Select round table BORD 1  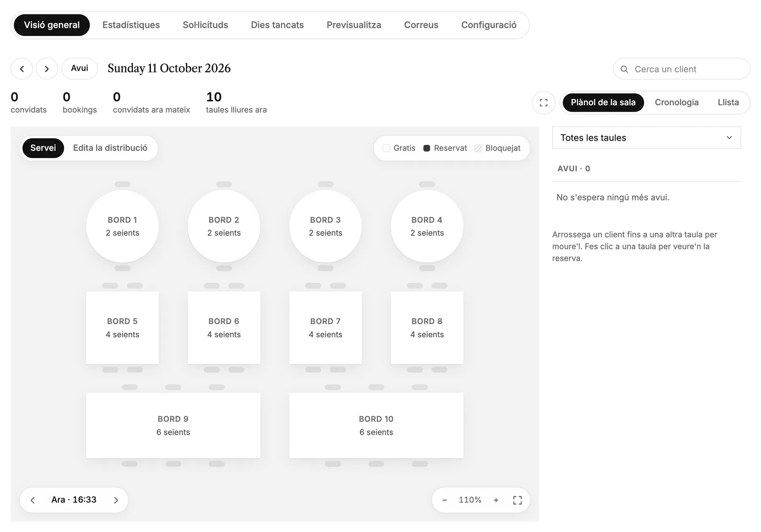tap(123, 226)
